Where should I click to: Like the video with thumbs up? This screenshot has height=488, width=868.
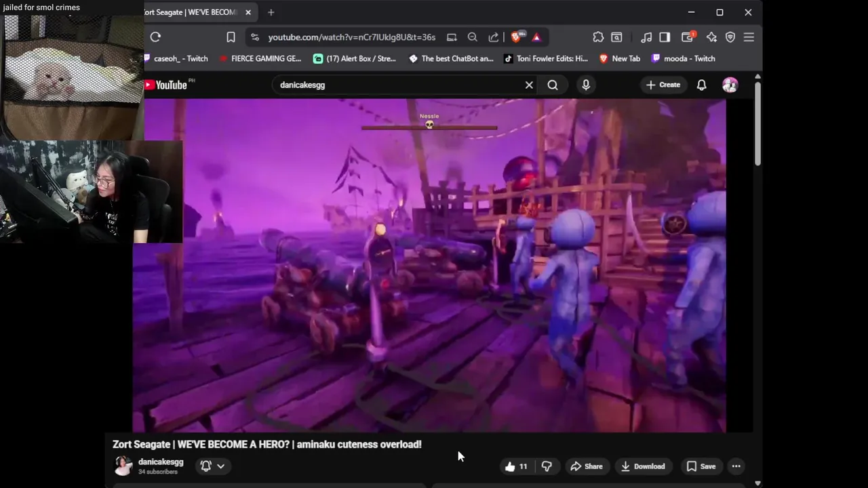pos(516,466)
